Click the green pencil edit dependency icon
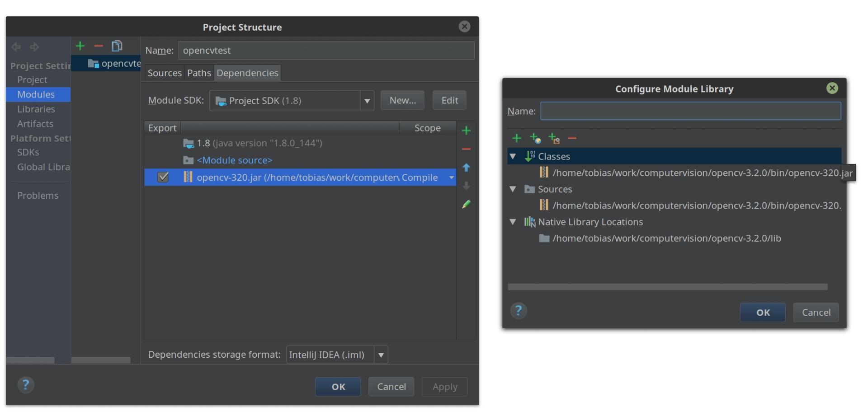The height and width of the screenshot is (416, 868). [x=466, y=205]
